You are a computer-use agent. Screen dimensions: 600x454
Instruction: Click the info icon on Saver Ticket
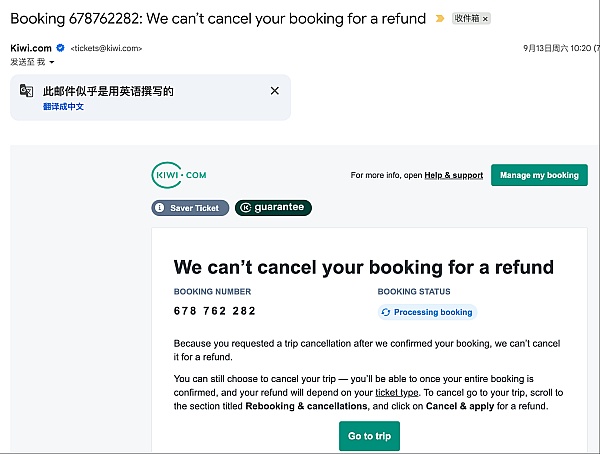162,208
